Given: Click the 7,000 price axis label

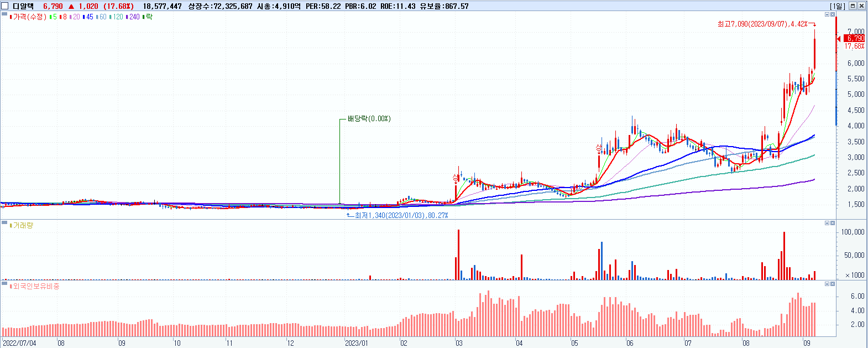Looking at the screenshot, I should pos(856,32).
